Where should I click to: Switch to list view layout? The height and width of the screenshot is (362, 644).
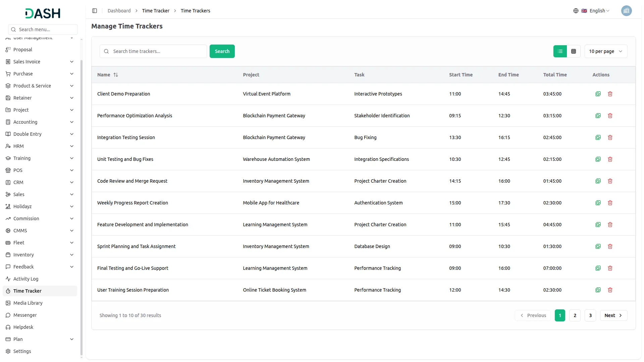tap(560, 51)
